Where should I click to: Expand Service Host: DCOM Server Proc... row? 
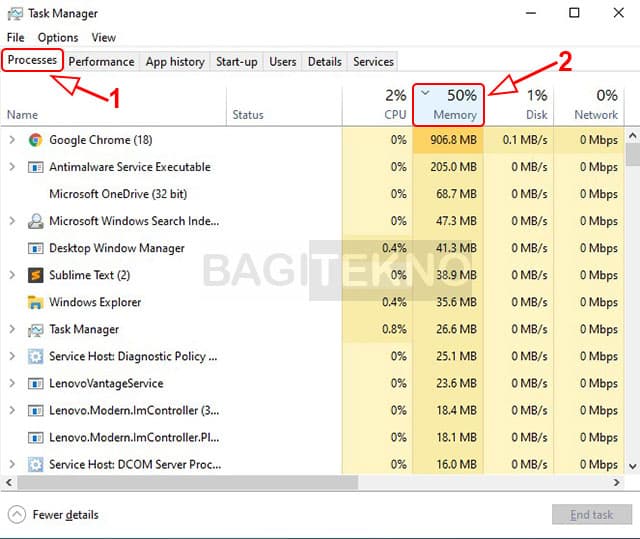point(12,464)
